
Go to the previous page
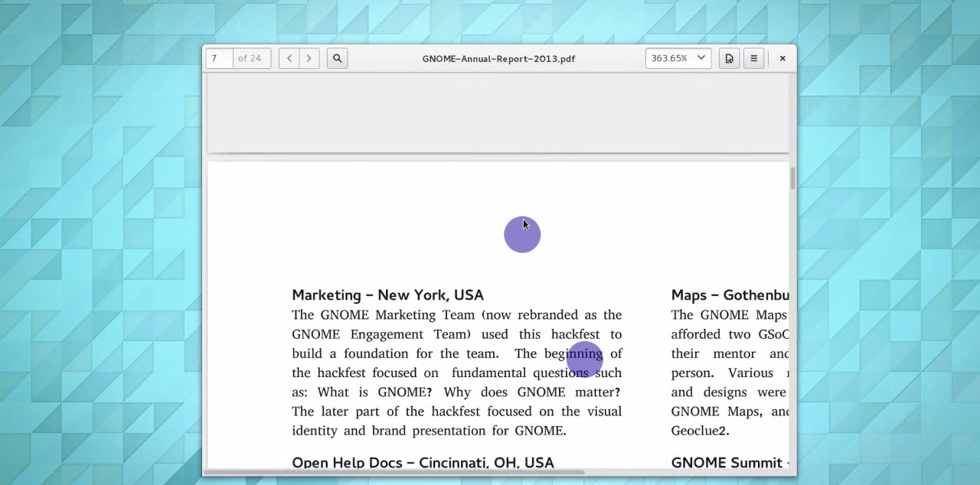click(289, 58)
